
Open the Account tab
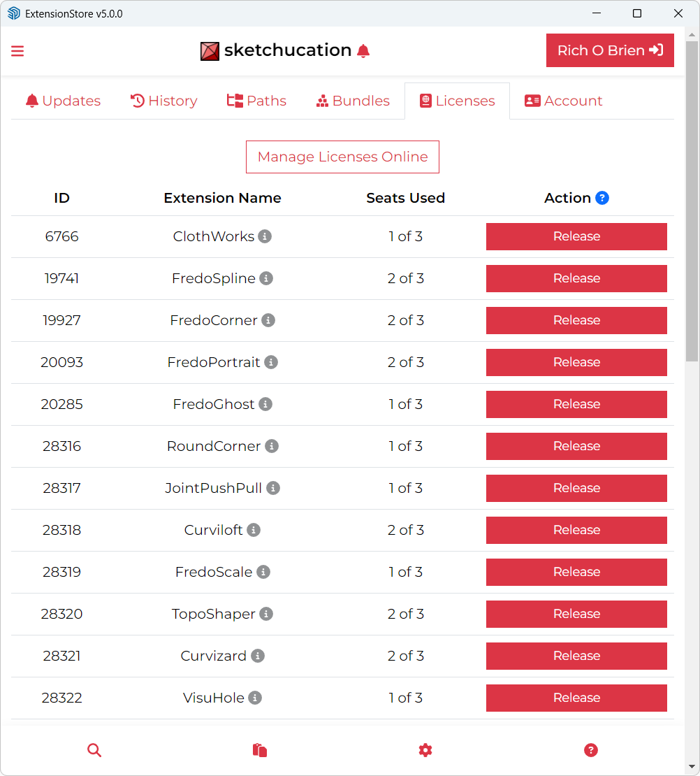click(564, 101)
